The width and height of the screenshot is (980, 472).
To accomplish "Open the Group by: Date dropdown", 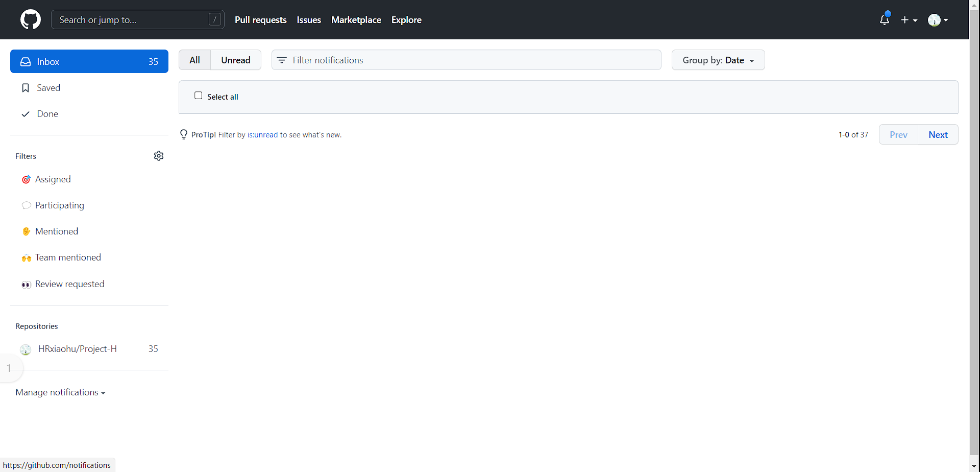I will point(718,60).
